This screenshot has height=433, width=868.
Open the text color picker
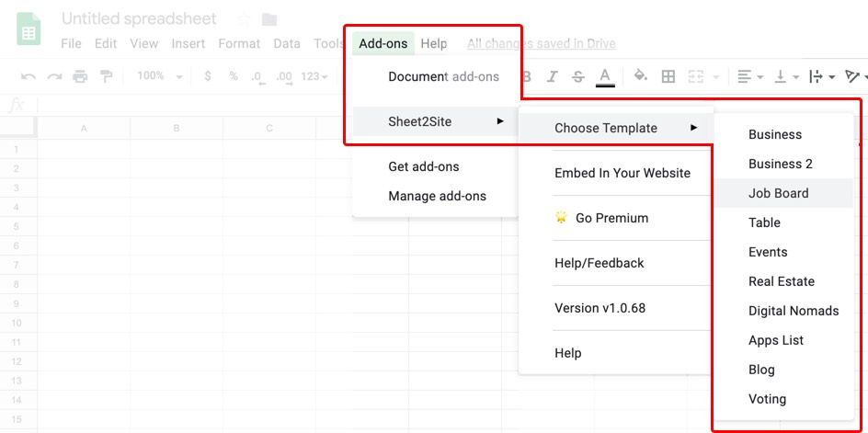[x=605, y=76]
